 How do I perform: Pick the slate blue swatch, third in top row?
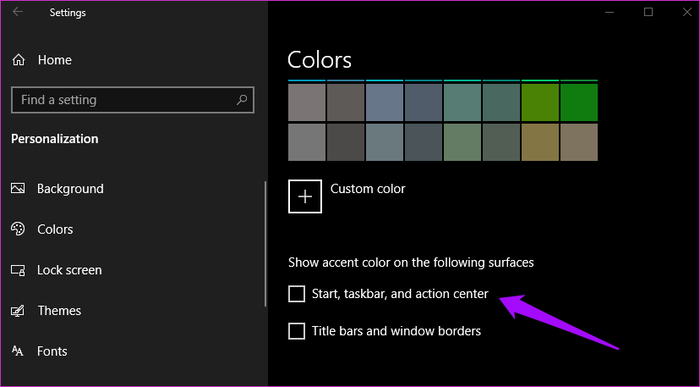tap(384, 102)
